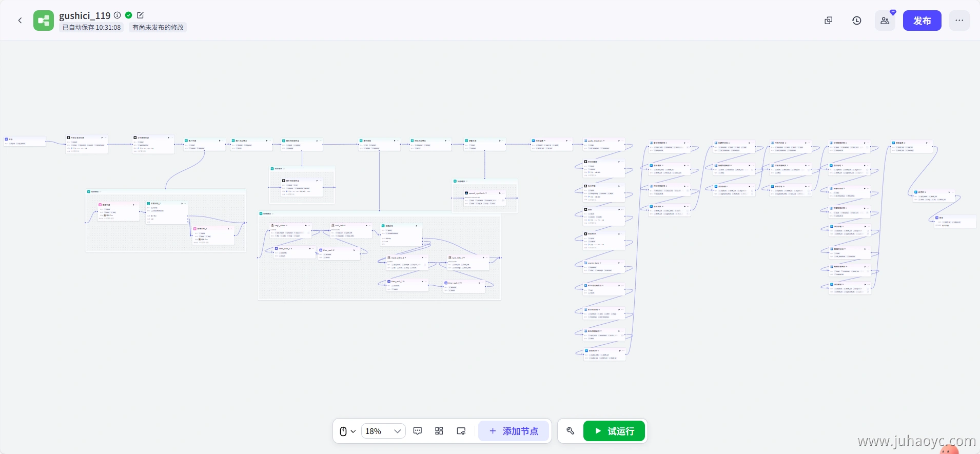Click the green workflow logo icon
Viewport: 980px width, 454px height.
click(x=44, y=21)
